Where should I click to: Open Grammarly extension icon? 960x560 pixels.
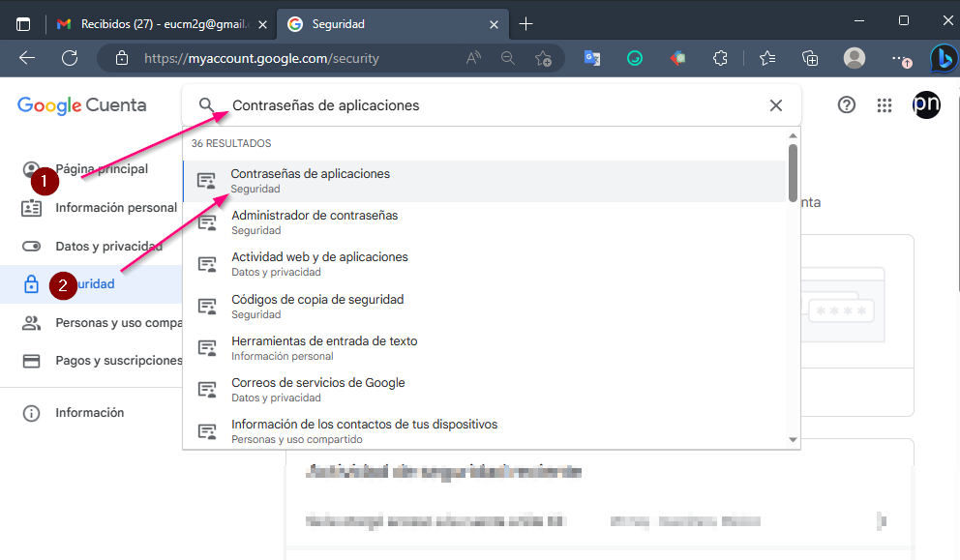635,58
